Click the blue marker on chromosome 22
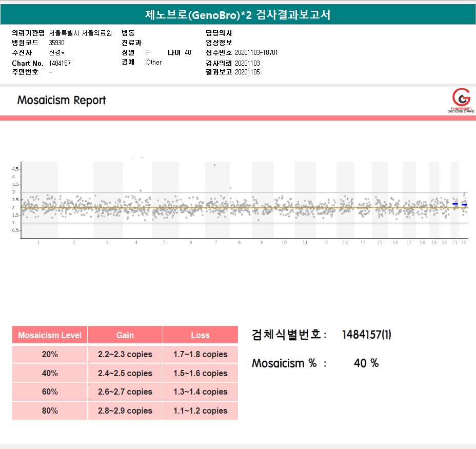 click(464, 205)
